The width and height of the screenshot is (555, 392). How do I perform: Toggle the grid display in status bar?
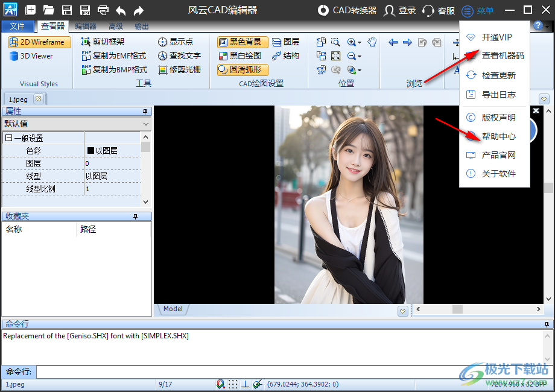pos(233,384)
